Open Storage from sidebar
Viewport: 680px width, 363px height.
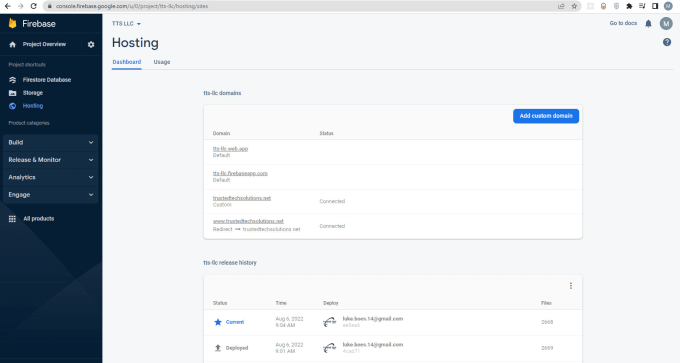pos(33,93)
